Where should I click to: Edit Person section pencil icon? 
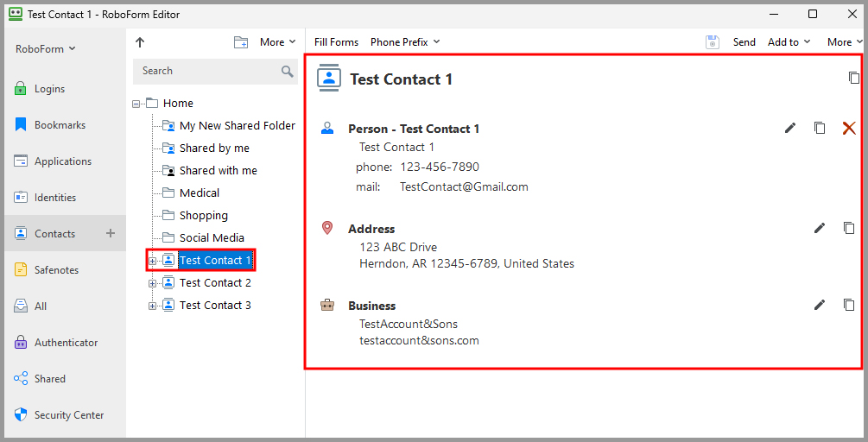click(x=790, y=129)
